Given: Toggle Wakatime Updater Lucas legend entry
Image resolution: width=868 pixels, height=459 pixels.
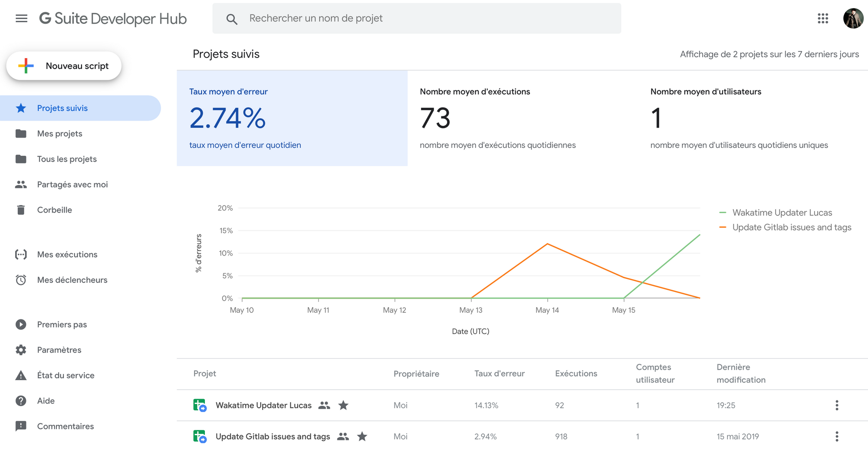Looking at the screenshot, I should pyautogui.click(x=776, y=213).
